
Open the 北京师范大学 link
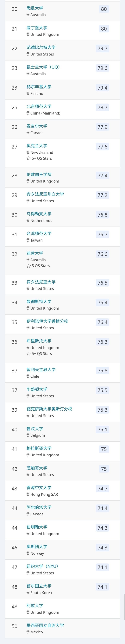pos(39,106)
